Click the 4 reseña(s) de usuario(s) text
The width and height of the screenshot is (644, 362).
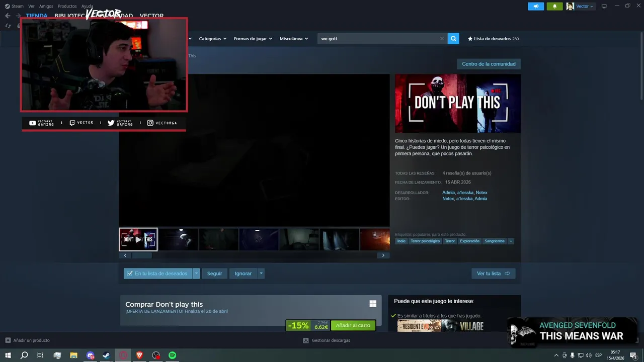[x=467, y=173]
